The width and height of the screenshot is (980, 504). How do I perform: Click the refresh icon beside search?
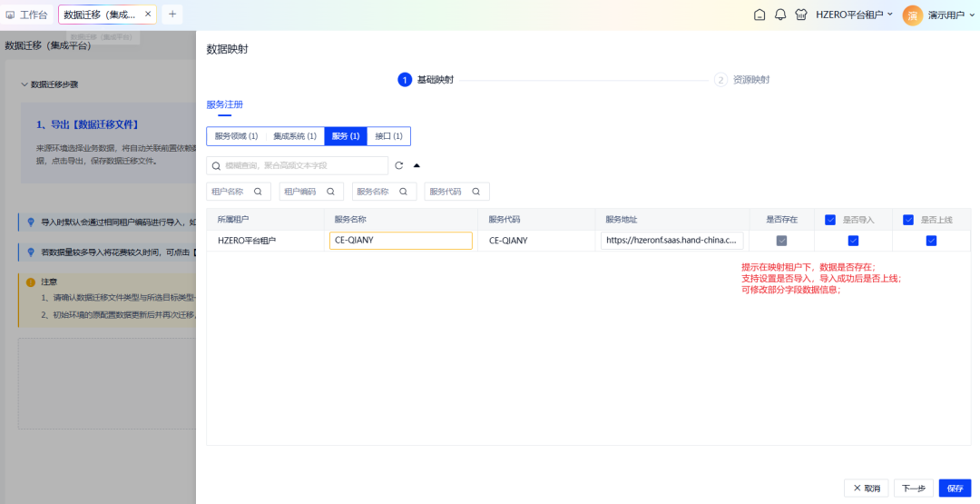click(x=398, y=165)
